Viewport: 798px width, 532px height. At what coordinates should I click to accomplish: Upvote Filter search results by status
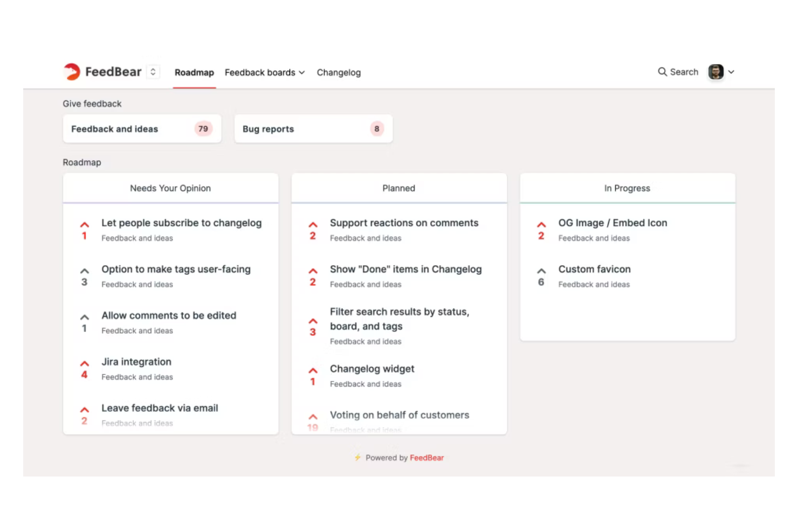point(313,321)
